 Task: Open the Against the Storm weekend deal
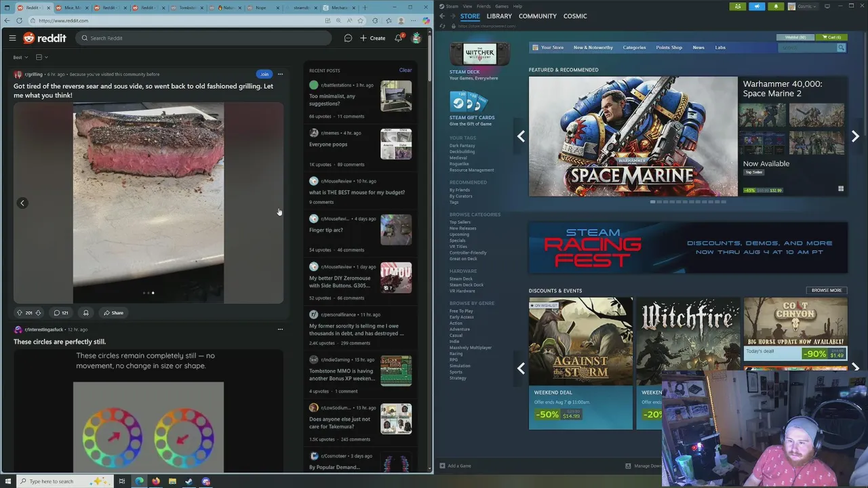pos(580,363)
